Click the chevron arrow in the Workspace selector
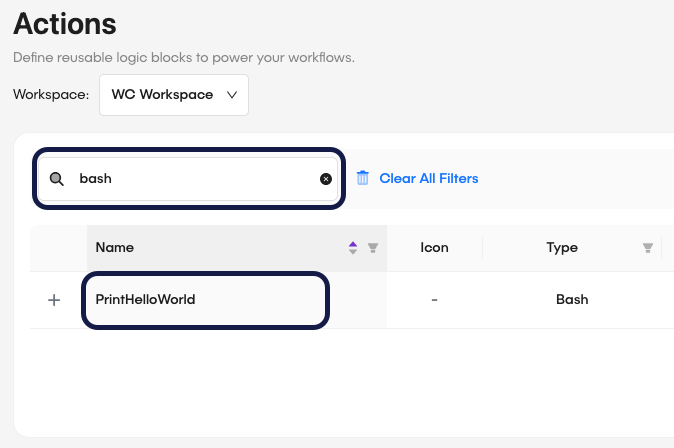 [x=232, y=95]
